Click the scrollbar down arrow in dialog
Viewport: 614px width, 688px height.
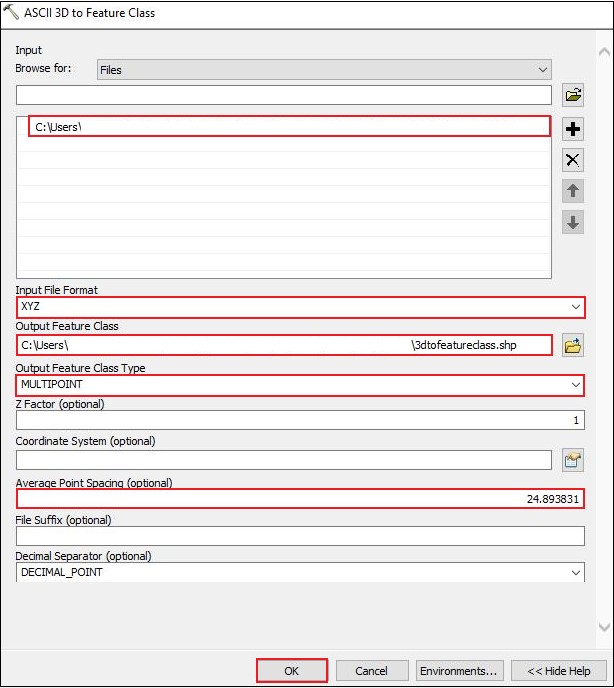click(x=604, y=627)
